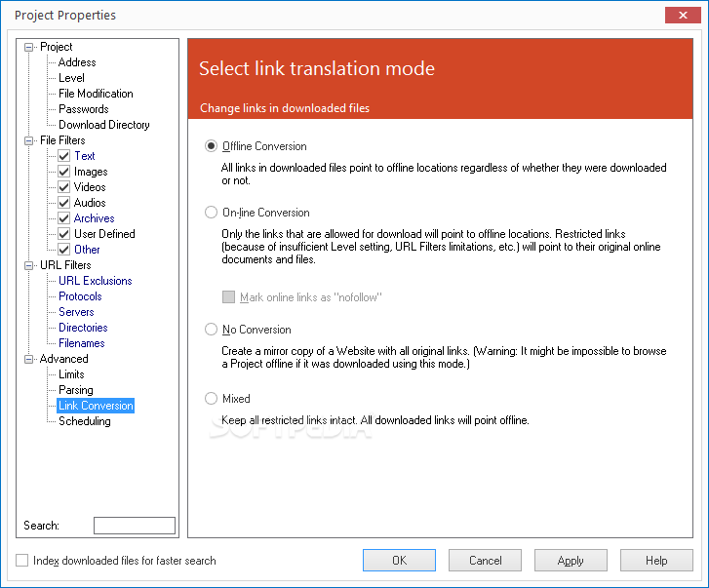Select the Advanced tree label
Screen dimensions: 709x588
tap(63, 359)
